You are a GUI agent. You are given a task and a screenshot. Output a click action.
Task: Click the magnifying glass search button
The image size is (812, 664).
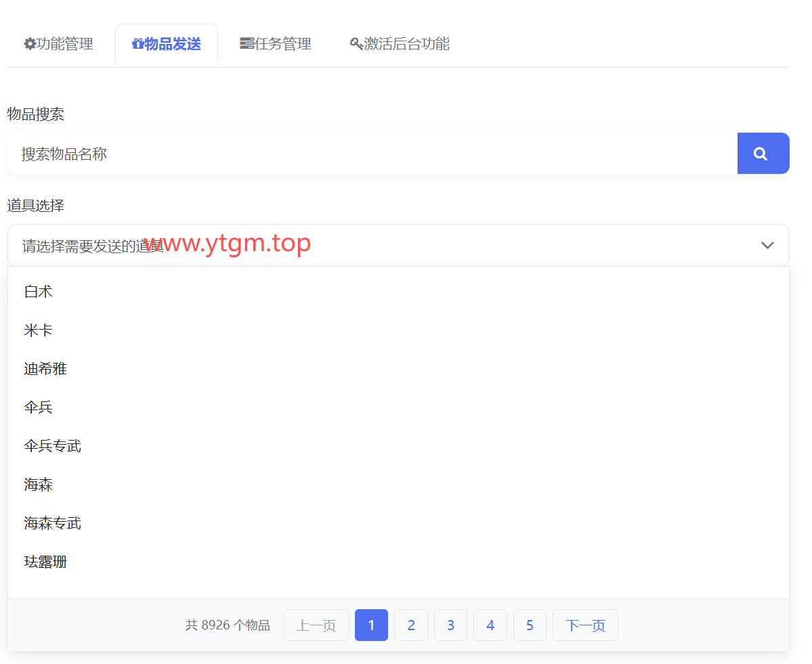coord(763,154)
